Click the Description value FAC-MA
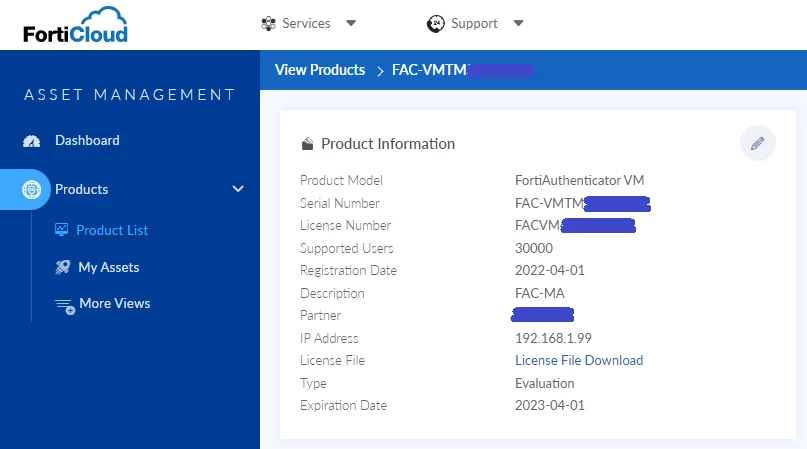807x449 pixels. point(540,293)
